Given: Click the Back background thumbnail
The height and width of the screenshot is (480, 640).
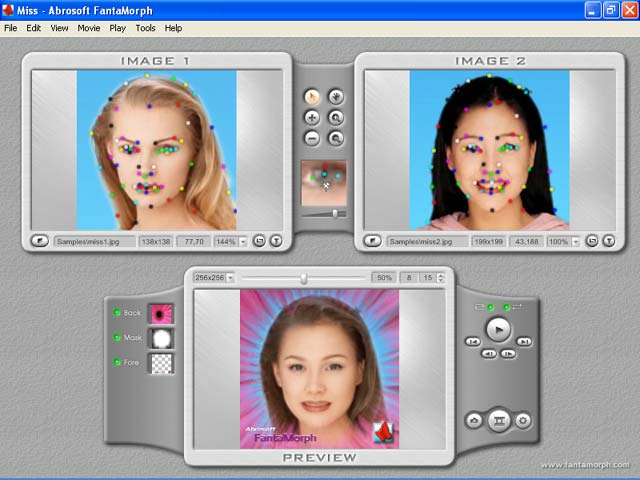Looking at the screenshot, I should click(x=161, y=313).
